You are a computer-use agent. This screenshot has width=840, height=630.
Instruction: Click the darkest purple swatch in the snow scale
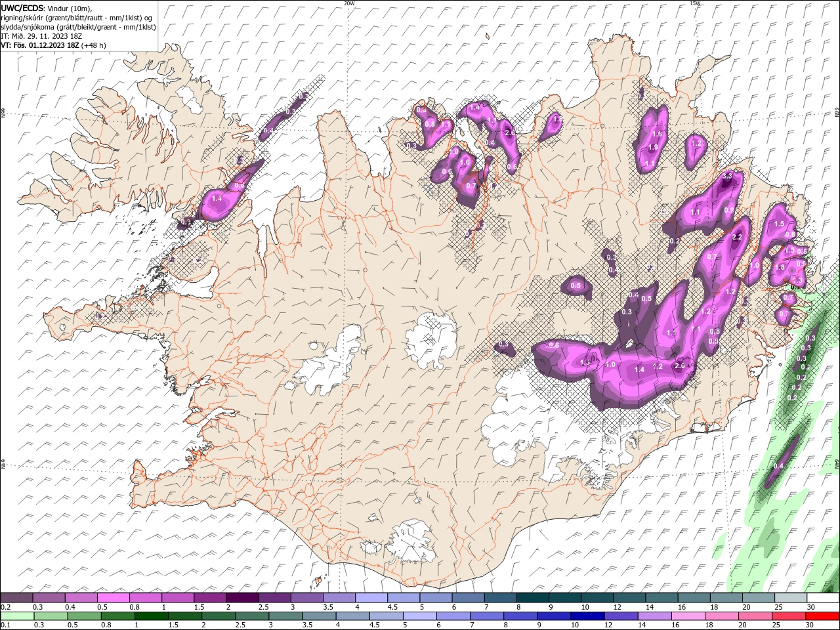(242, 598)
